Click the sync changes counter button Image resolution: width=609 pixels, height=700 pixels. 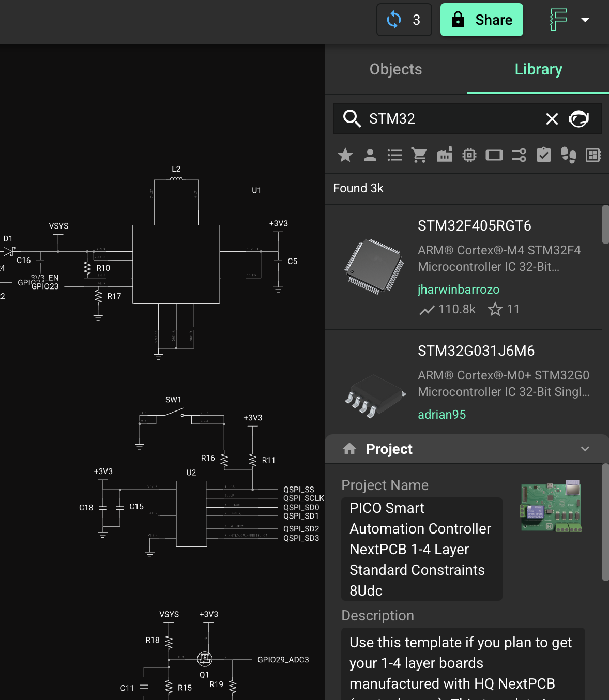pos(404,20)
